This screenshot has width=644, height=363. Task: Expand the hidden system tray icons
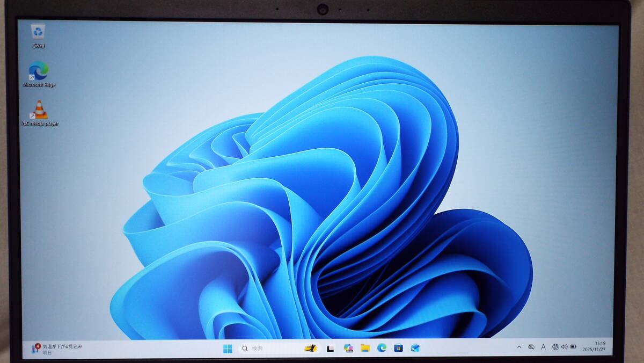coord(519,347)
